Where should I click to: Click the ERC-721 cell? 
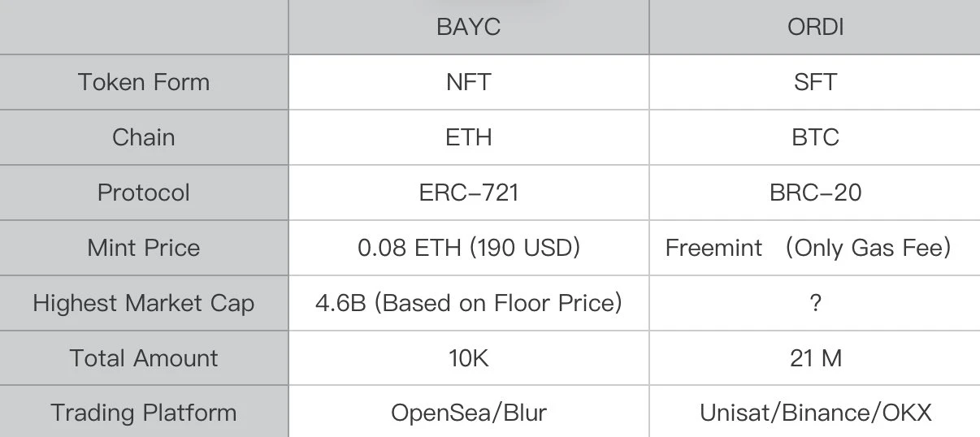(468, 193)
